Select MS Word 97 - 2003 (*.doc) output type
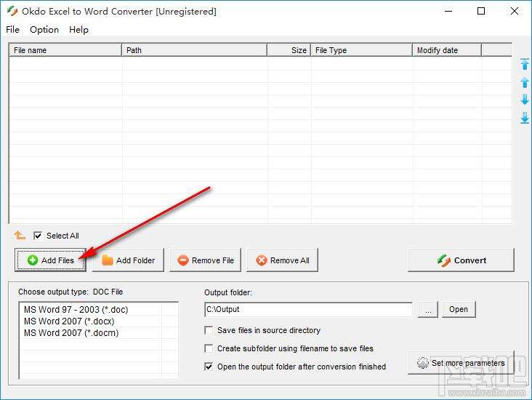This screenshot has width=532, height=400. tap(76, 310)
